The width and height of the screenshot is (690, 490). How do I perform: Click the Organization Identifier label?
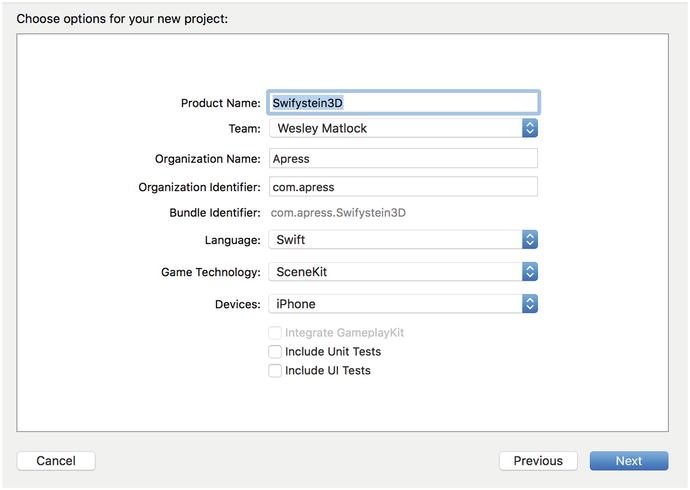point(199,187)
